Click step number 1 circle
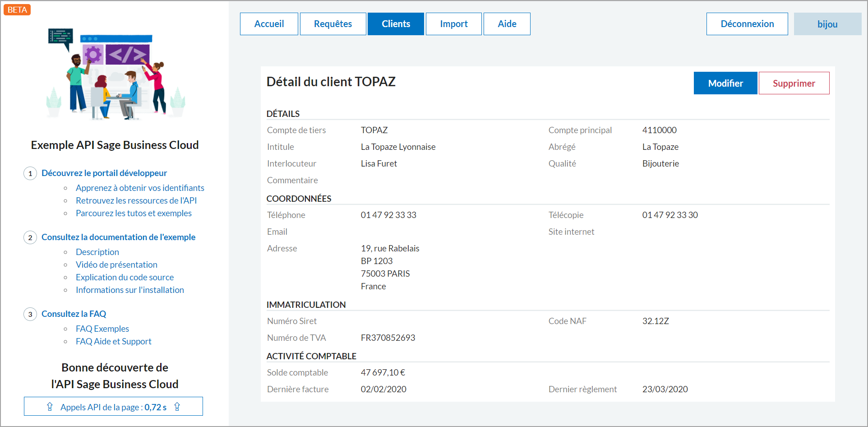This screenshot has height=427, width=868. [x=30, y=173]
